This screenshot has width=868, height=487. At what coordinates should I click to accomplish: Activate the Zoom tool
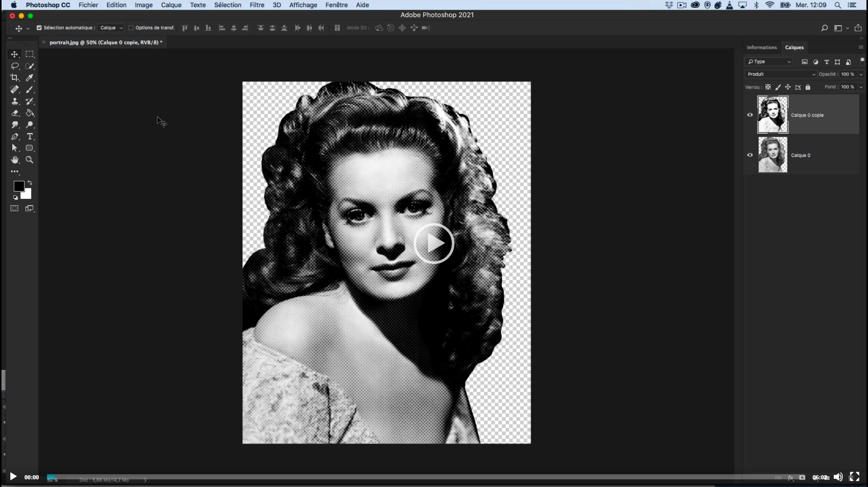pos(30,160)
